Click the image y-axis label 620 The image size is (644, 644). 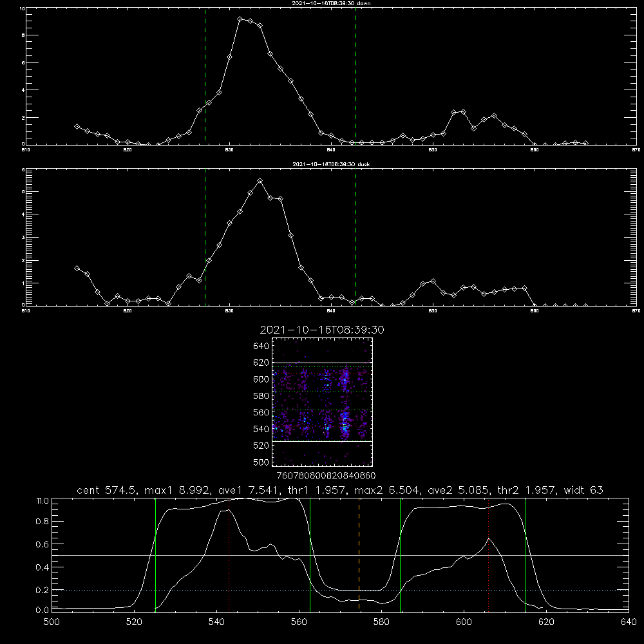261,363
